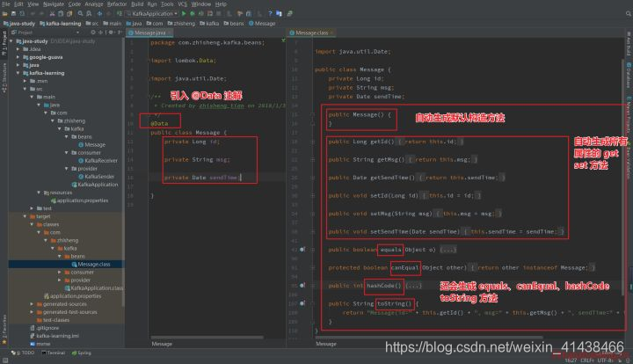The height and width of the screenshot is (364, 633).
Task: Click override gutter icon beside hashCode method
Action: pos(302,285)
